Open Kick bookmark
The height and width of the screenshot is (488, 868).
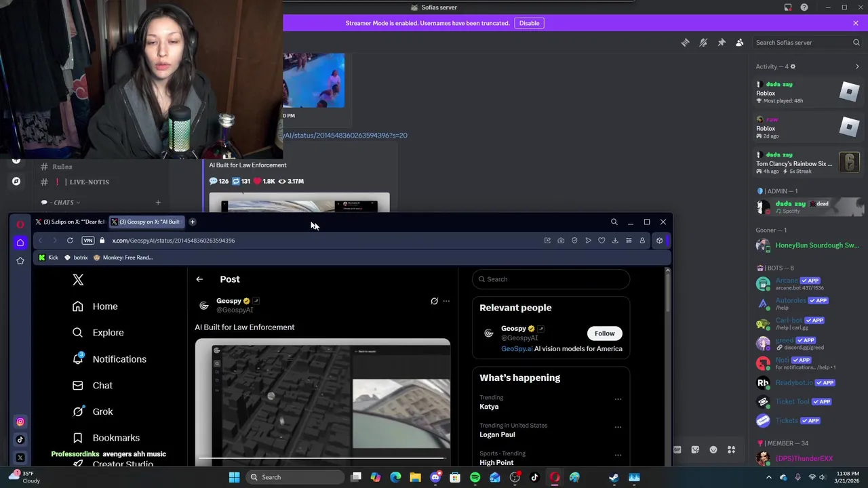[x=48, y=258]
